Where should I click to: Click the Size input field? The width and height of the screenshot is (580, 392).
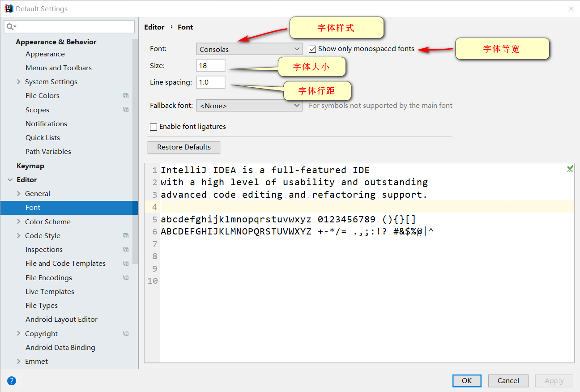pos(210,66)
